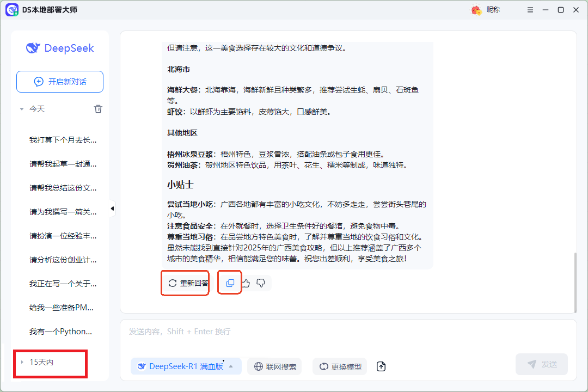Image resolution: width=588 pixels, height=392 pixels.
Task: Toggle 联网搜索 web search
Action: pyautogui.click(x=275, y=366)
